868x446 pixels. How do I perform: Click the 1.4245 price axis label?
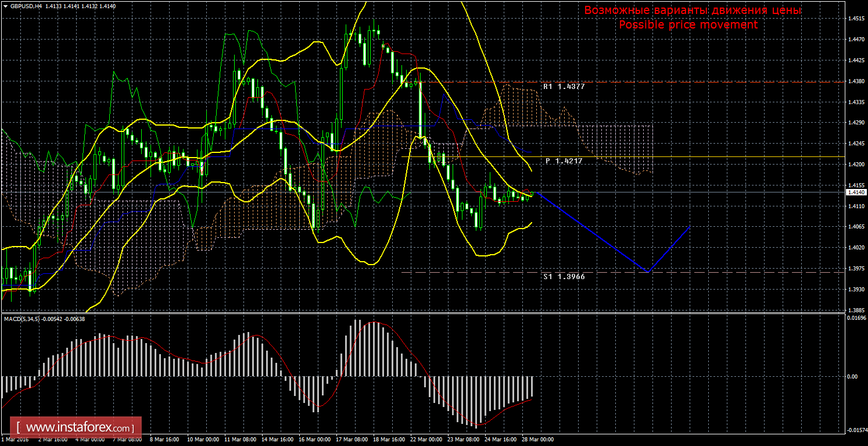856,144
